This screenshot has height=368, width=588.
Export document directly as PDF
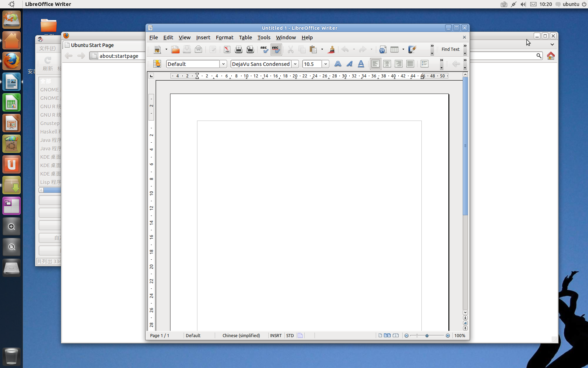click(227, 49)
